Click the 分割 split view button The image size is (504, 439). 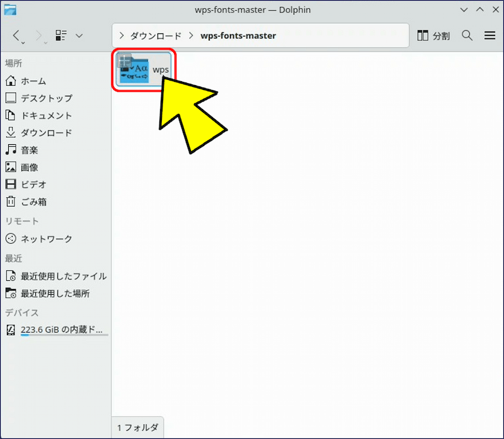(x=433, y=36)
